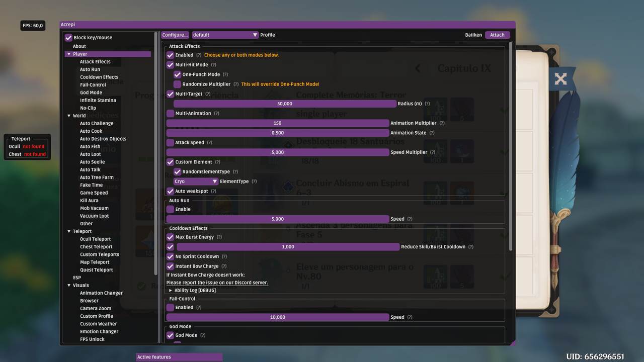This screenshot has height=362, width=644.
Task: Toggle Multi-Hit Mode checkbox
Action: pyautogui.click(x=170, y=65)
